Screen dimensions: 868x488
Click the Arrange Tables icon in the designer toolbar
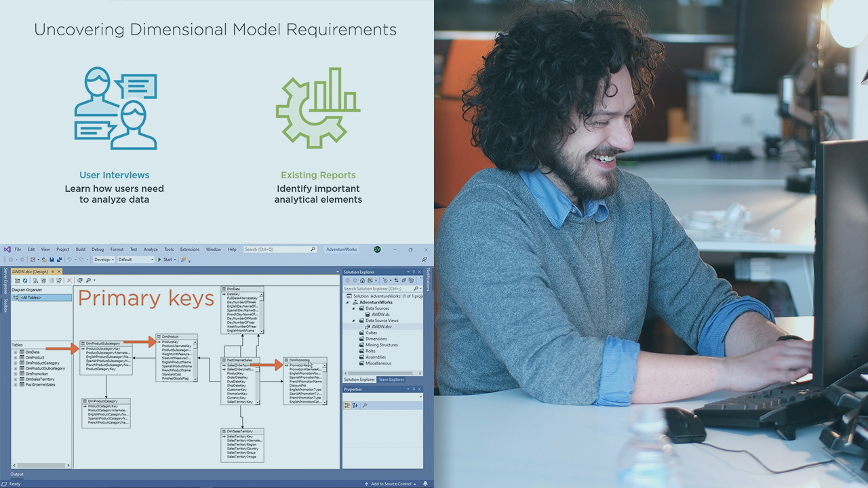pyautogui.click(x=36, y=279)
